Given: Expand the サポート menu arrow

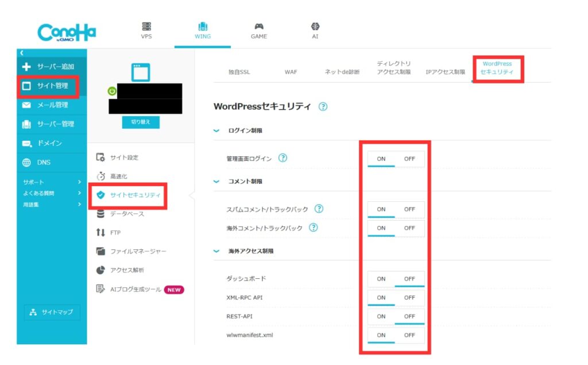Looking at the screenshot, I should [x=79, y=182].
